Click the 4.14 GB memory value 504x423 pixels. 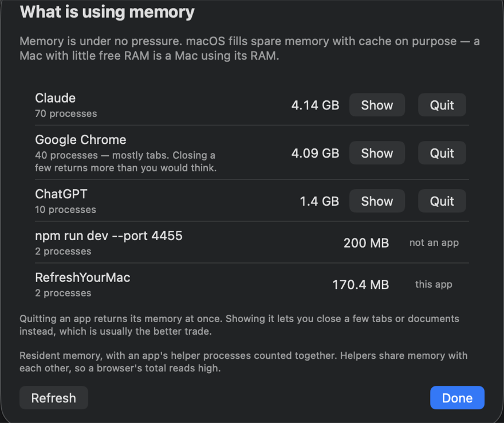(315, 105)
